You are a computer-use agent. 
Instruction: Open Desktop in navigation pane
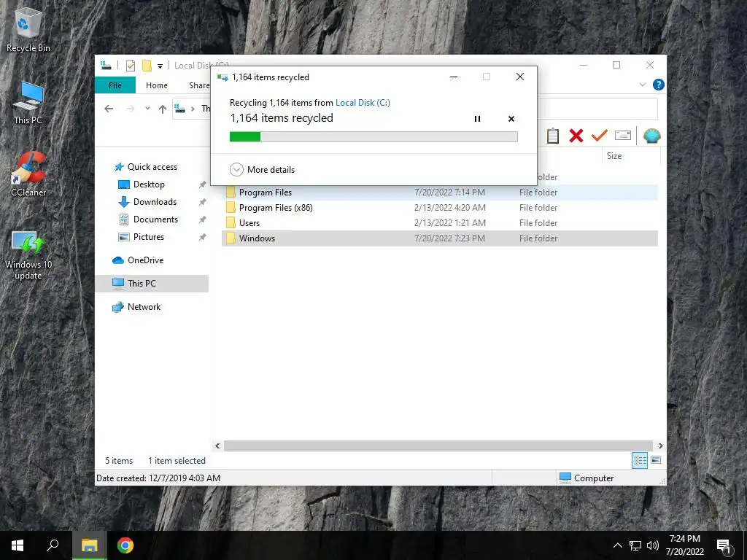click(x=149, y=184)
